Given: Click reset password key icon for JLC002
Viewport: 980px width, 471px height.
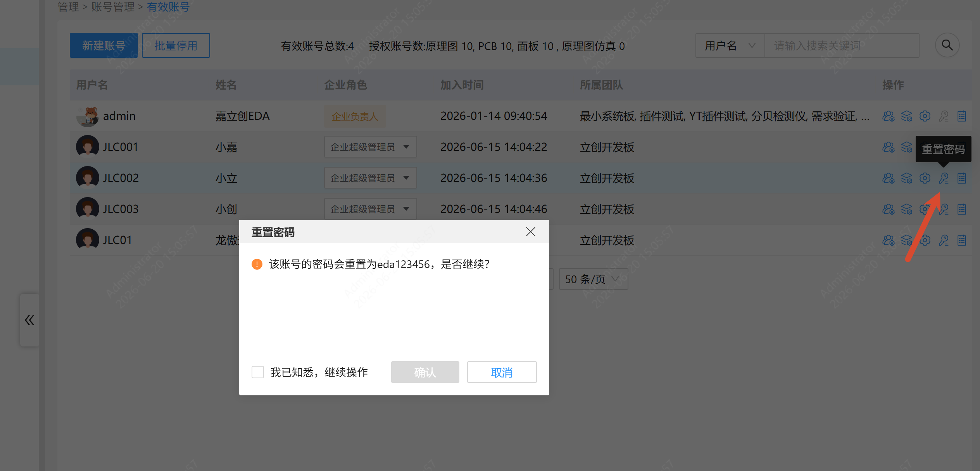Looking at the screenshot, I should click(x=943, y=178).
